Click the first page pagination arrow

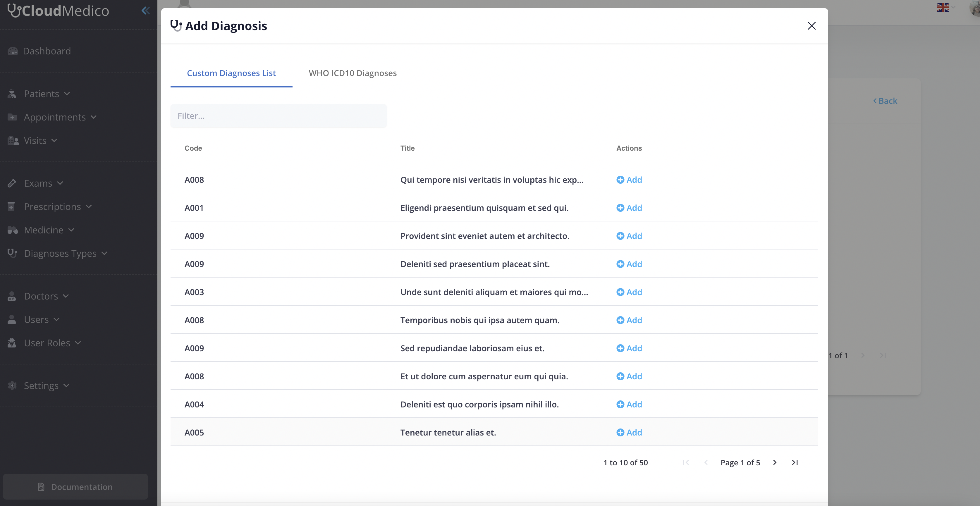click(686, 462)
